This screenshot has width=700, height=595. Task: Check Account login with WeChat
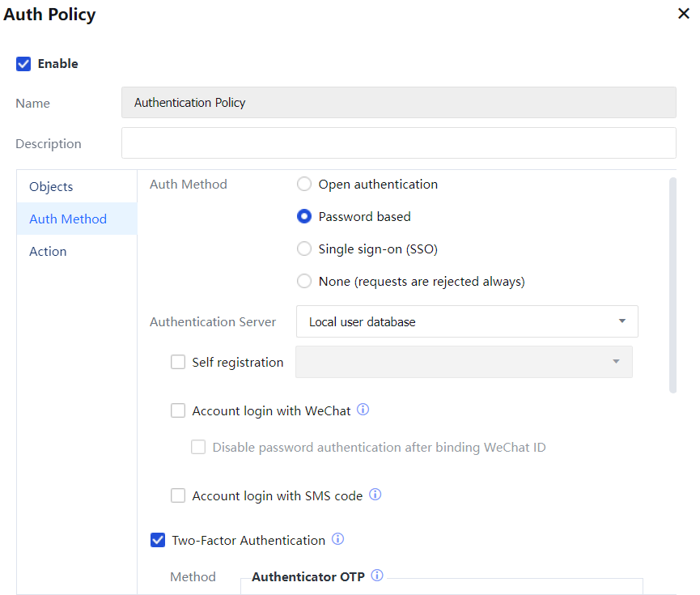coord(178,411)
